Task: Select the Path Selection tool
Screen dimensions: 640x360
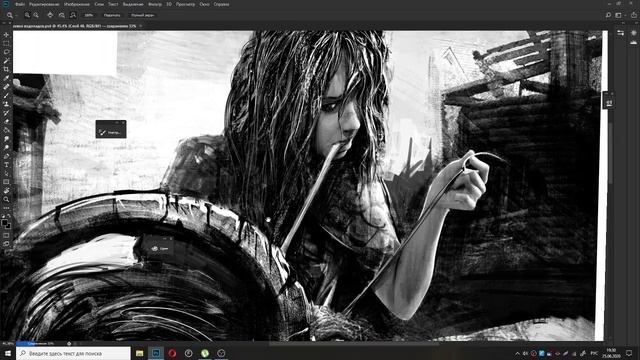Action: click(6, 173)
